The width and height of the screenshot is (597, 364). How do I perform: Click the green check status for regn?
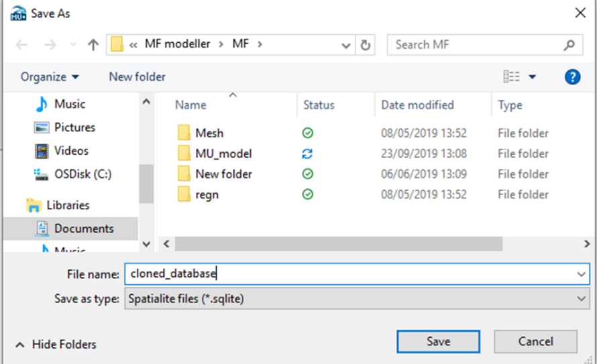(x=307, y=195)
